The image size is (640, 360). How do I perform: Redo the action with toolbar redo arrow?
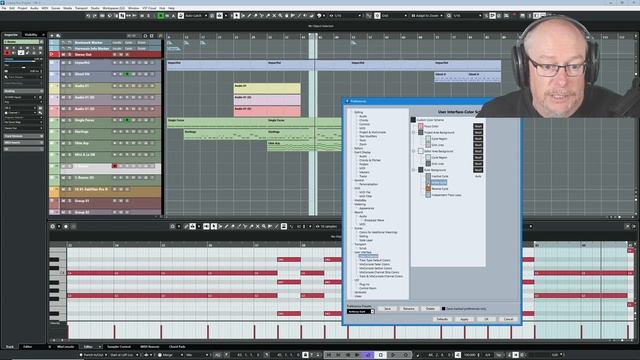94,16
